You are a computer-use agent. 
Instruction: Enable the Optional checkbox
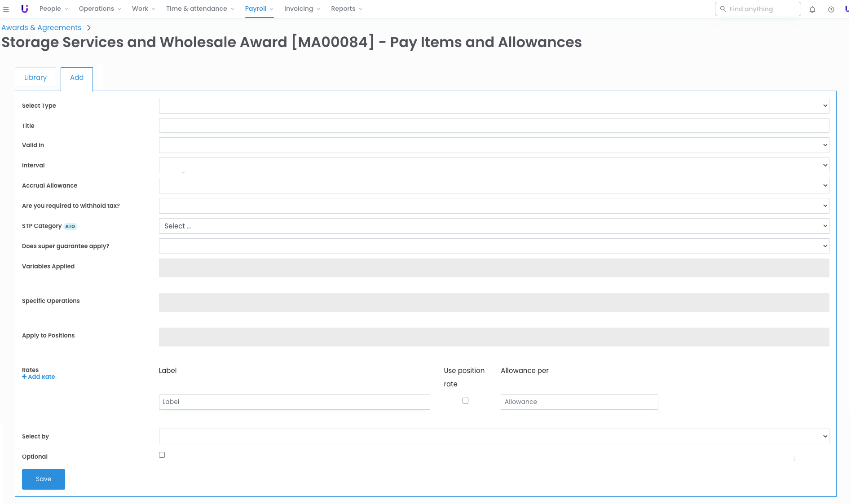pyautogui.click(x=162, y=455)
